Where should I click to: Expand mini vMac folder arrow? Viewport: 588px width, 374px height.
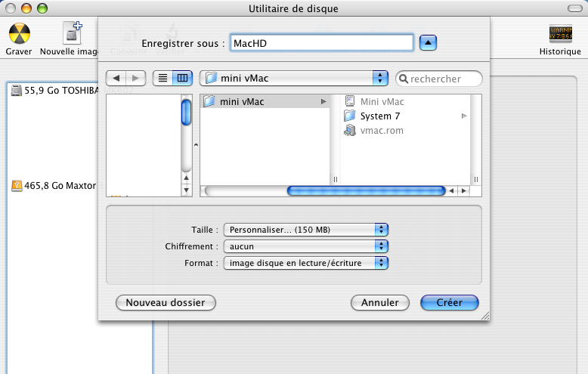click(323, 101)
